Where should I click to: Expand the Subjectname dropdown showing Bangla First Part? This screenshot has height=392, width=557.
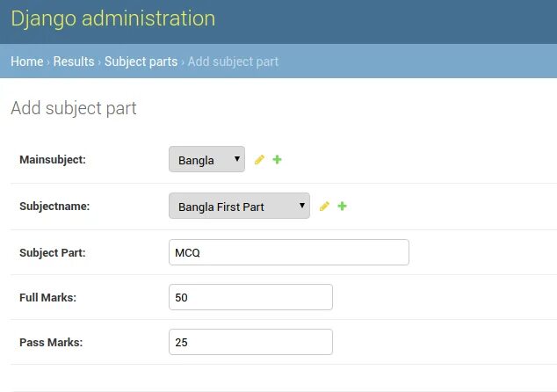(x=240, y=206)
